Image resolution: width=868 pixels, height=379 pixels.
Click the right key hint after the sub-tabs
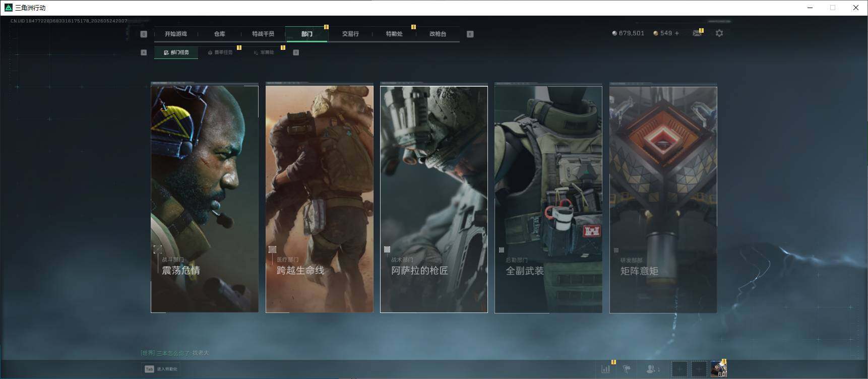click(x=296, y=52)
